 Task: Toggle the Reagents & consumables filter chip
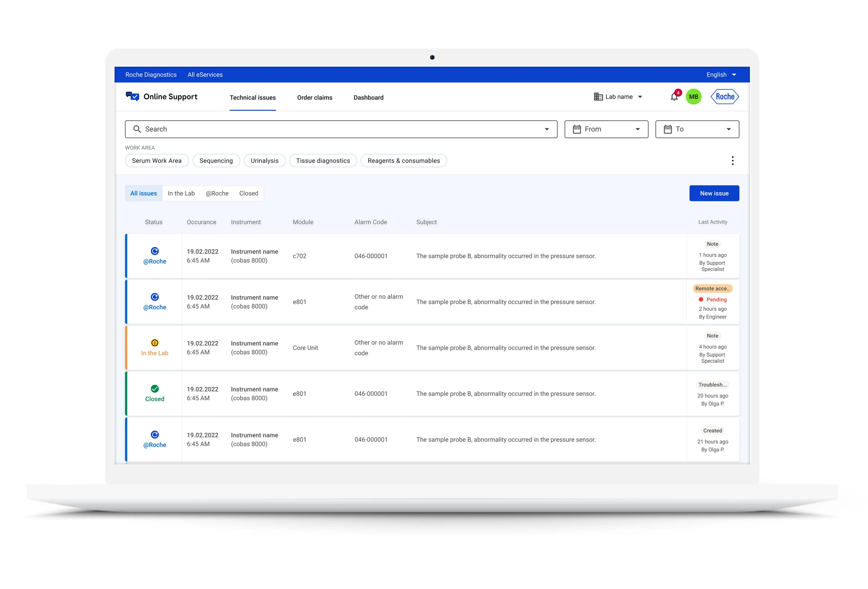404,161
